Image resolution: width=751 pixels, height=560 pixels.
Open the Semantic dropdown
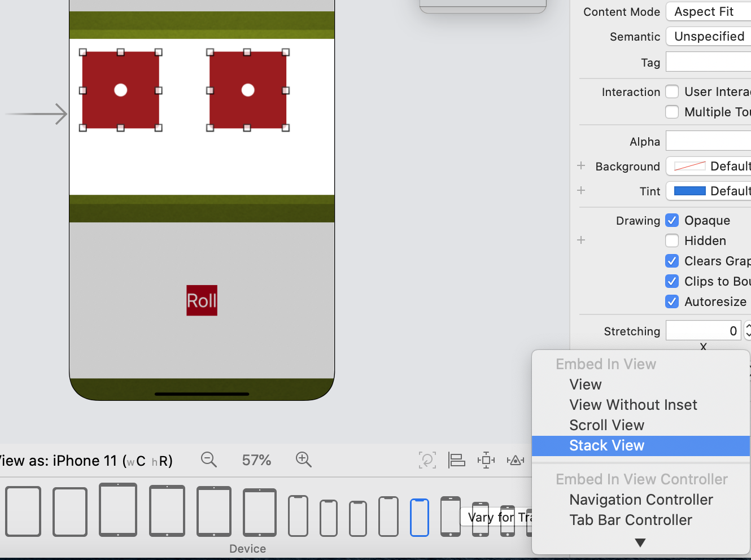coord(709,36)
